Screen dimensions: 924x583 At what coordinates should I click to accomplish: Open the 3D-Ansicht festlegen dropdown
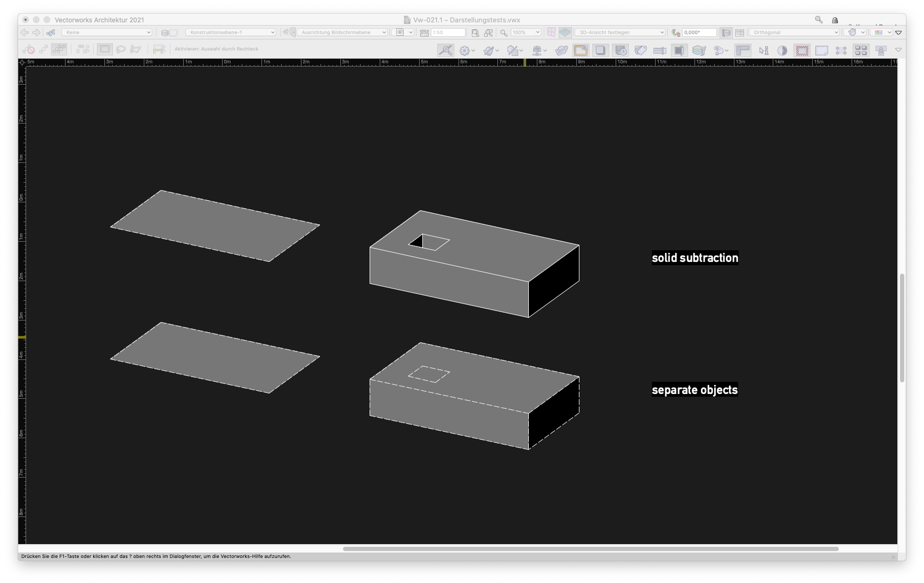pos(619,32)
